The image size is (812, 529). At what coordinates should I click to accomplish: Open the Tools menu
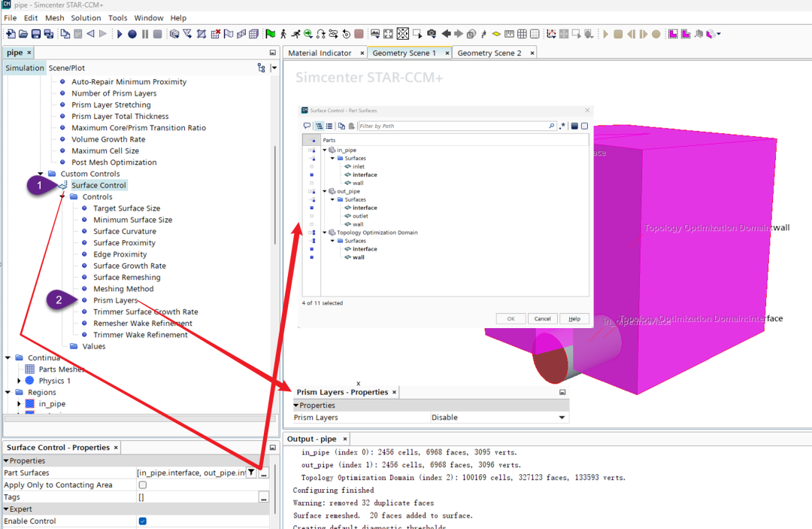pyautogui.click(x=117, y=17)
